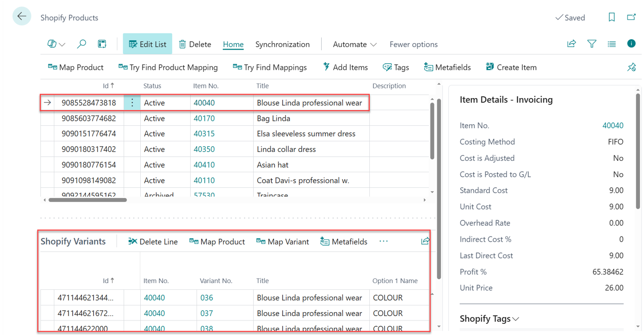The width and height of the screenshot is (644, 335).
Task: Click the pin action bar icon
Action: point(631,67)
